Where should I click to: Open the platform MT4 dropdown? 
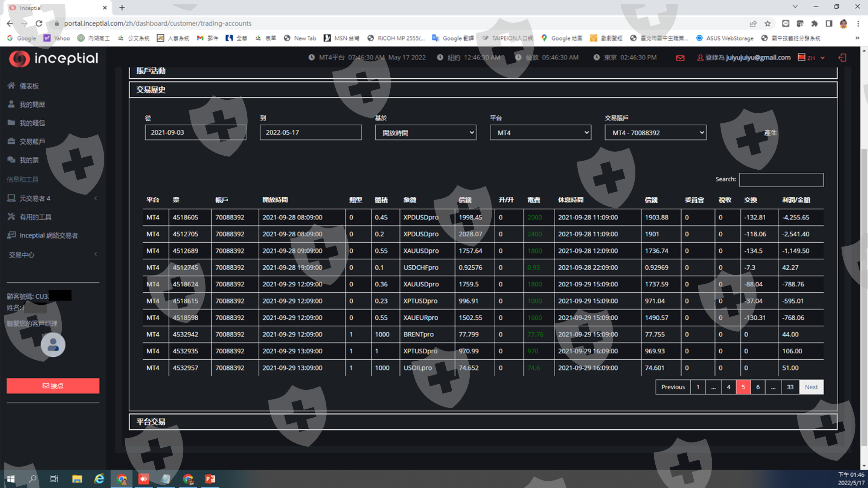540,133
